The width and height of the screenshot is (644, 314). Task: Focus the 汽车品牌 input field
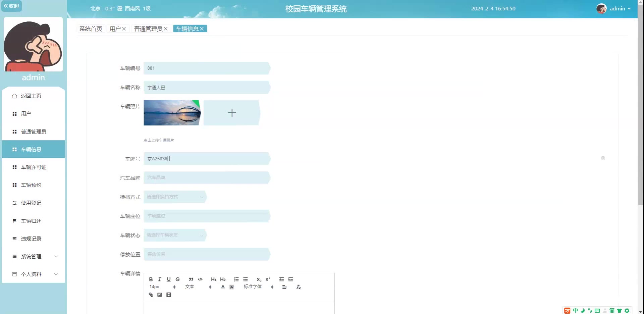pyautogui.click(x=207, y=178)
